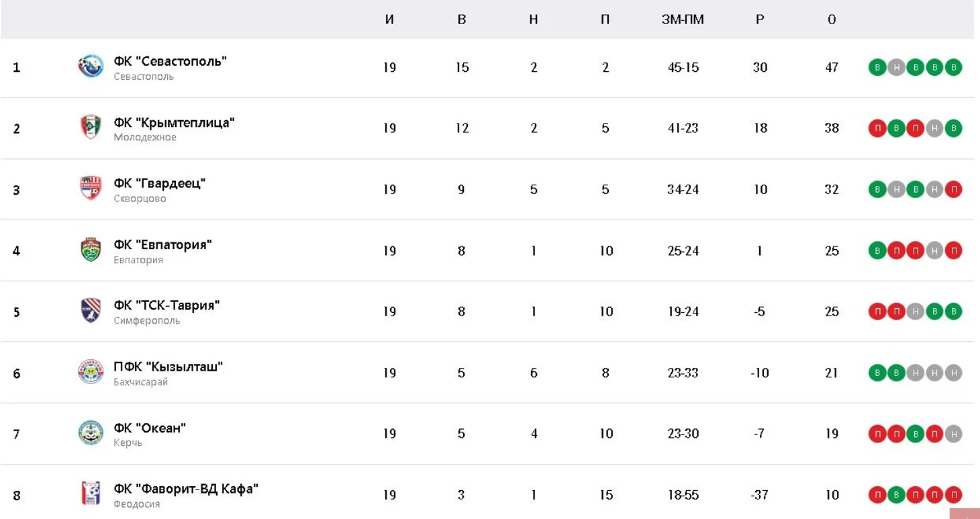Click the Kyzyltash round club logo

pyautogui.click(x=91, y=372)
